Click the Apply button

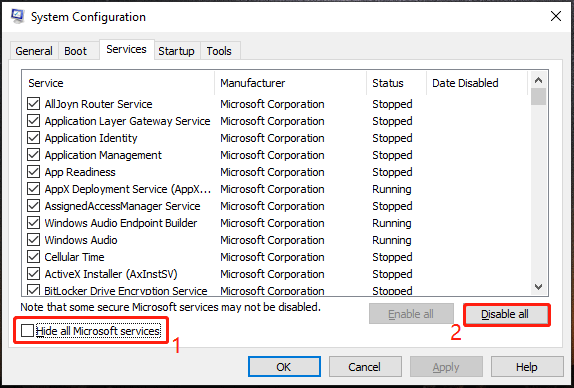(446, 367)
